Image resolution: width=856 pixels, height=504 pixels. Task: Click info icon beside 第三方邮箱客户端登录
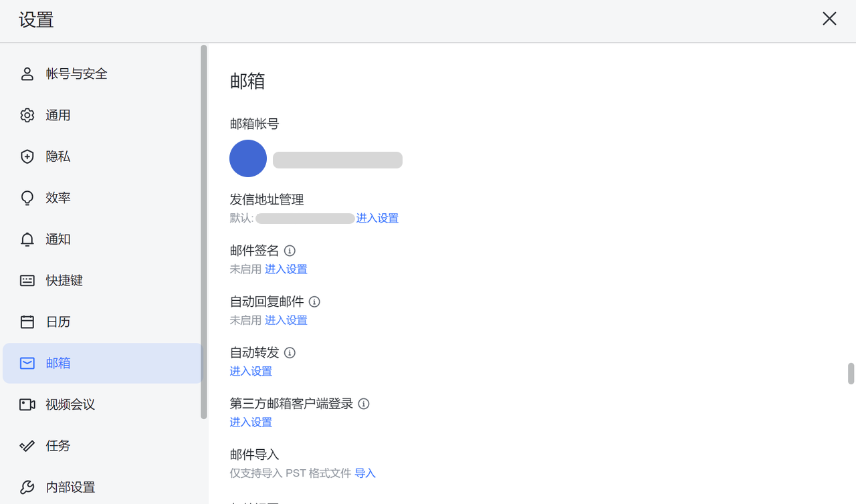(364, 404)
